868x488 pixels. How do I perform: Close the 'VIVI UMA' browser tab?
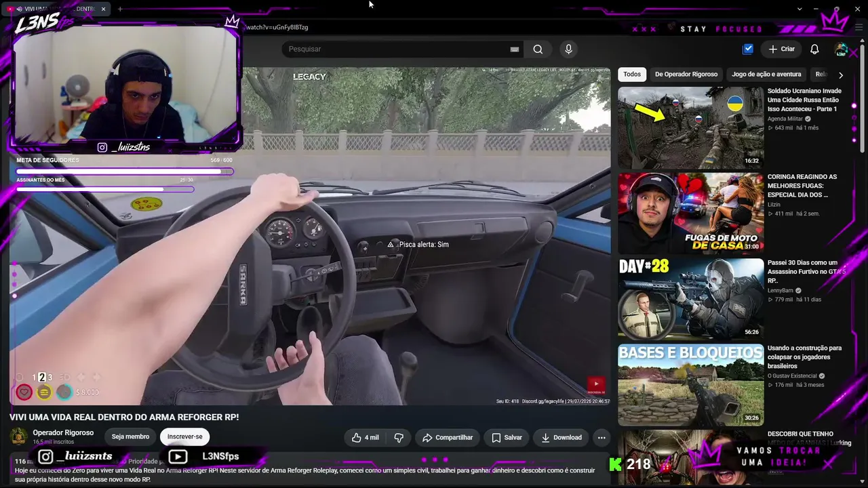click(103, 9)
